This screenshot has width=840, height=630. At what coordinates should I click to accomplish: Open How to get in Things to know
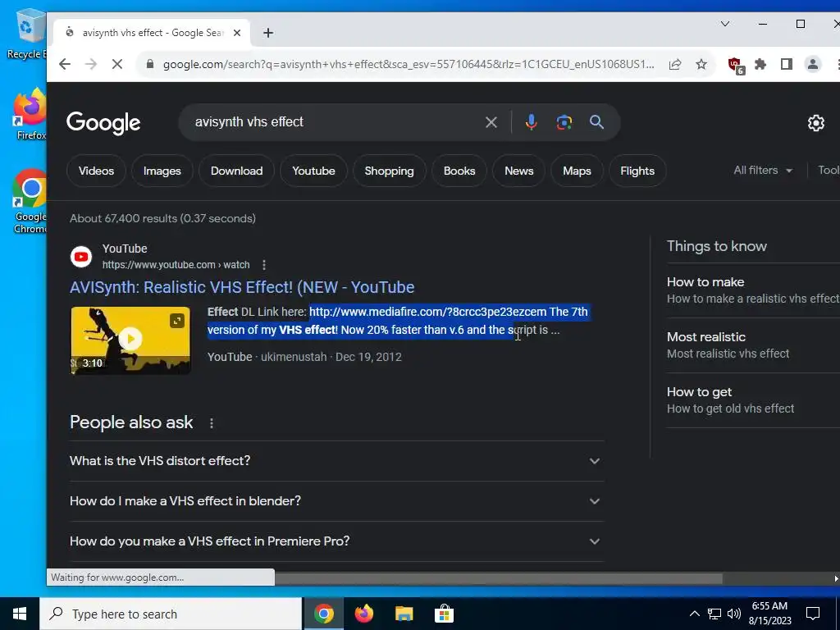[753, 400]
